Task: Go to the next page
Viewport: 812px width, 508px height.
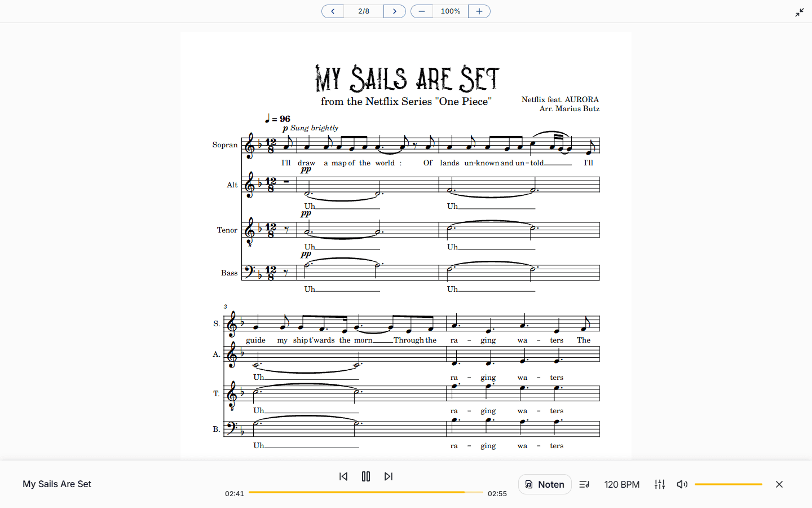Action: (x=395, y=11)
